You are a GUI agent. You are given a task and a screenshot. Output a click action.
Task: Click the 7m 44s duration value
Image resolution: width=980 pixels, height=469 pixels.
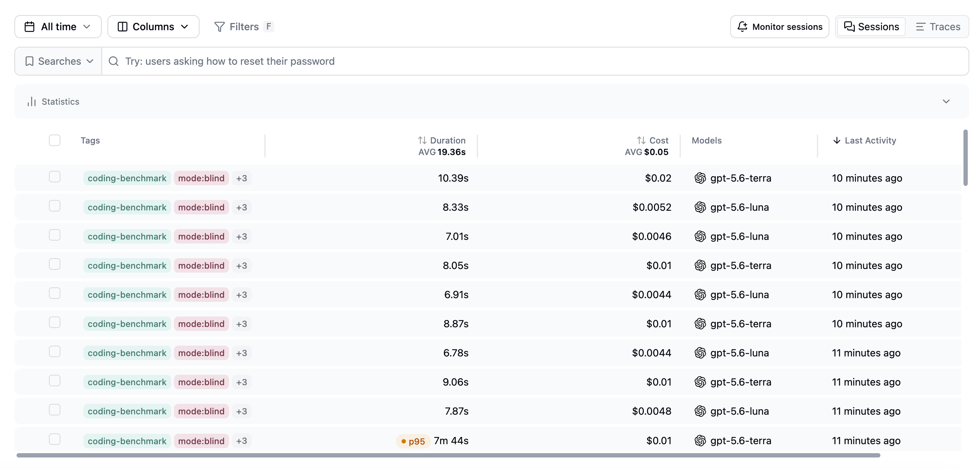point(451,441)
